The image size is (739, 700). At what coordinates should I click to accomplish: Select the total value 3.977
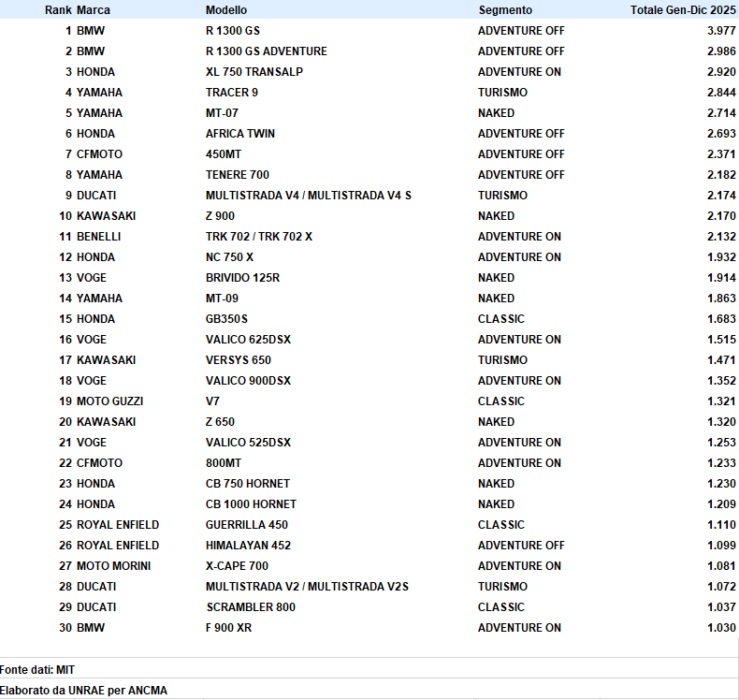pos(721,31)
